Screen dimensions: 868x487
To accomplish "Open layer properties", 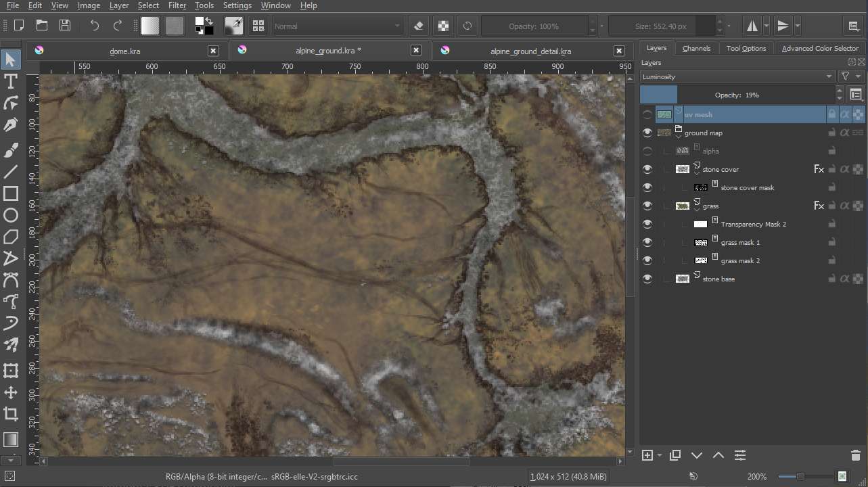I will (x=740, y=456).
